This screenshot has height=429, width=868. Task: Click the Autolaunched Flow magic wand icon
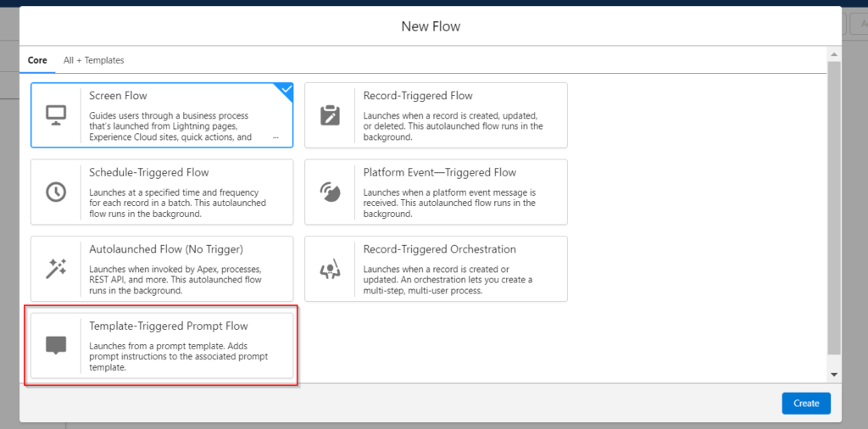pyautogui.click(x=56, y=269)
